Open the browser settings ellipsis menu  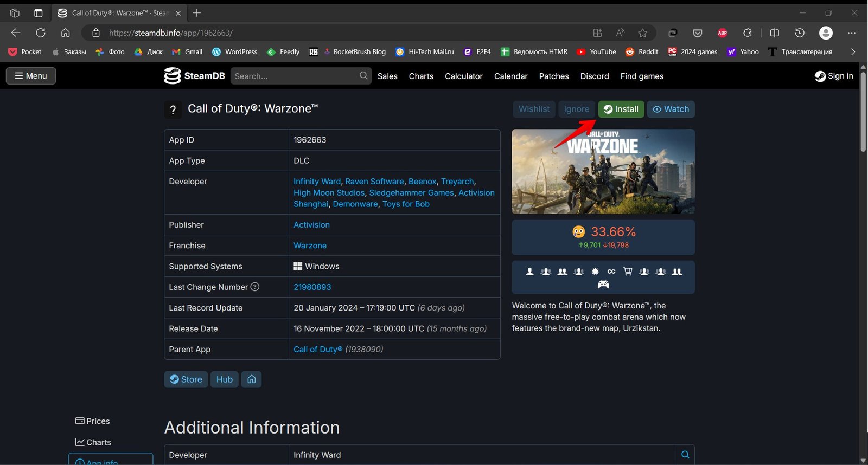(852, 33)
